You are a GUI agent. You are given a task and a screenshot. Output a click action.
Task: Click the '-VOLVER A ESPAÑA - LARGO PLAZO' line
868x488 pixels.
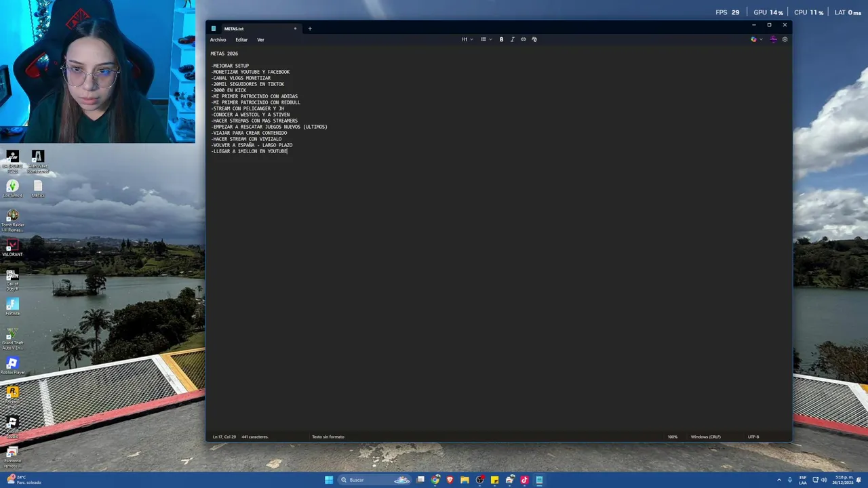[252, 145]
